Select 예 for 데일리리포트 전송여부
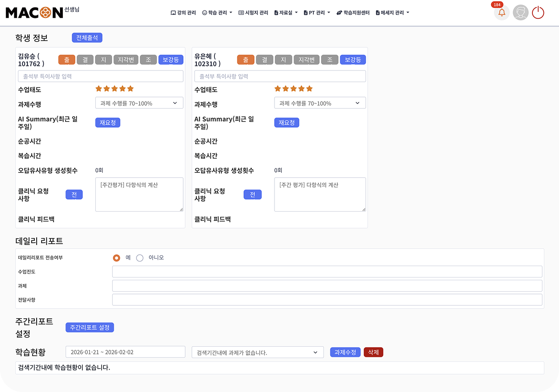The width and height of the screenshot is (559, 392). click(117, 258)
